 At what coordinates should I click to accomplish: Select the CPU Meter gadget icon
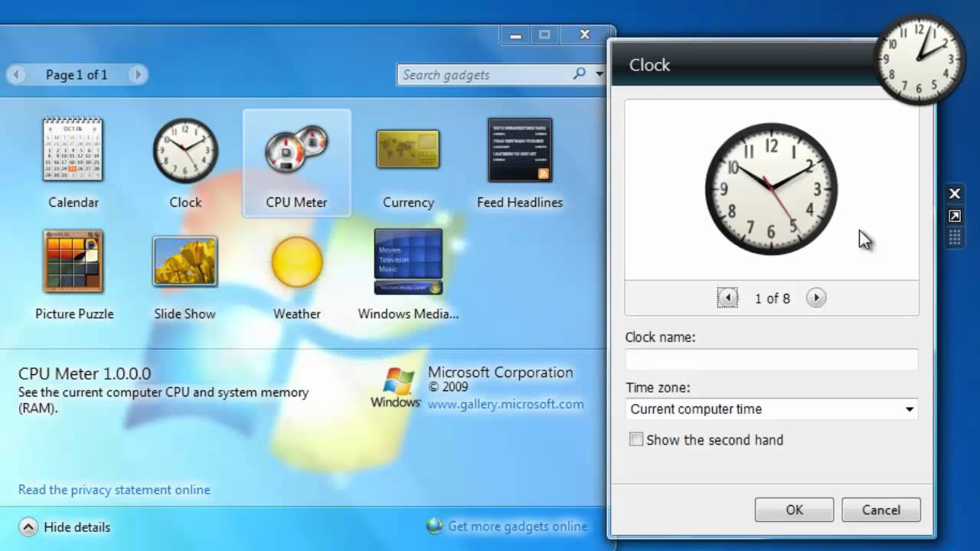point(296,149)
